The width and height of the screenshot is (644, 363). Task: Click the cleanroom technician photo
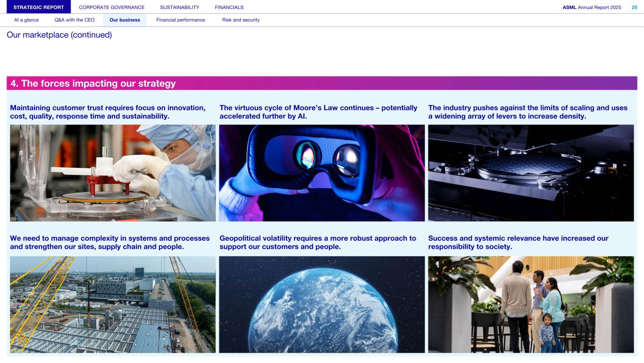coord(113,173)
